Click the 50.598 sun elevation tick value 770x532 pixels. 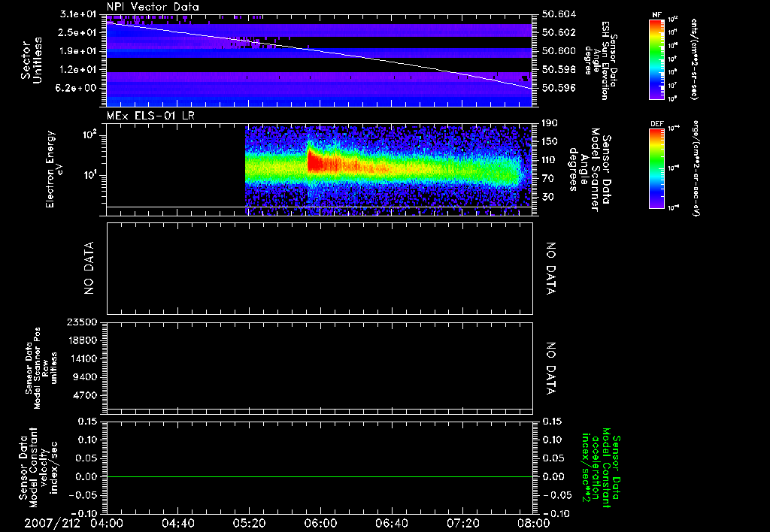point(559,70)
